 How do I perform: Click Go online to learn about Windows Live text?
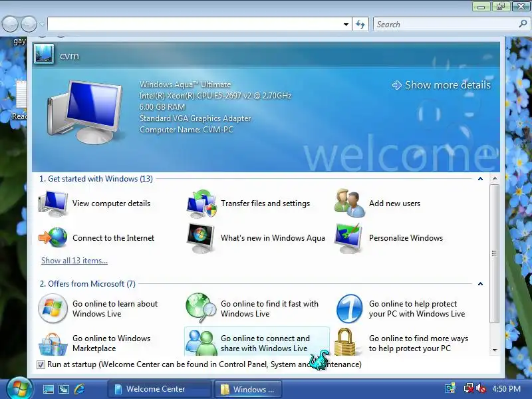click(x=115, y=309)
